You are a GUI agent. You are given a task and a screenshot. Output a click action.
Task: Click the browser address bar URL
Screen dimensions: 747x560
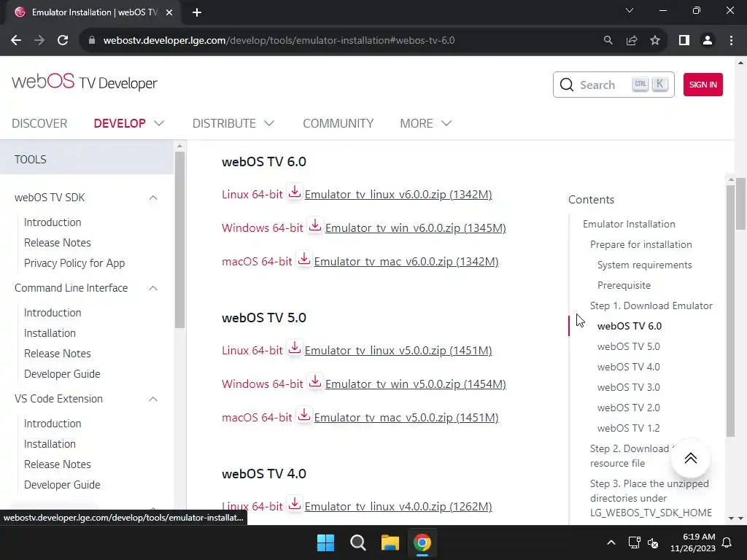point(279,41)
